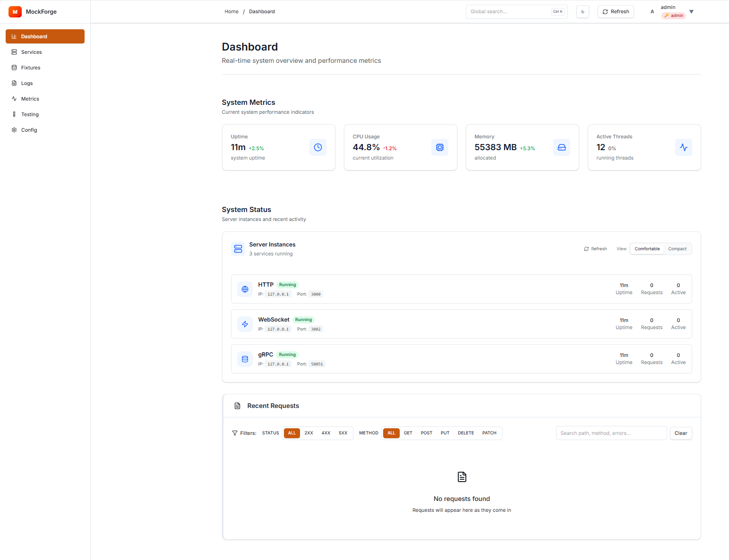Switch view to Compact
The width and height of the screenshot is (729, 560).
677,249
